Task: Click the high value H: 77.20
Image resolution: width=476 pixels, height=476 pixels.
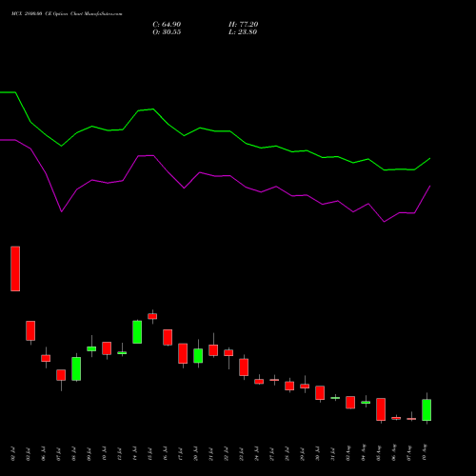Action: click(244, 25)
